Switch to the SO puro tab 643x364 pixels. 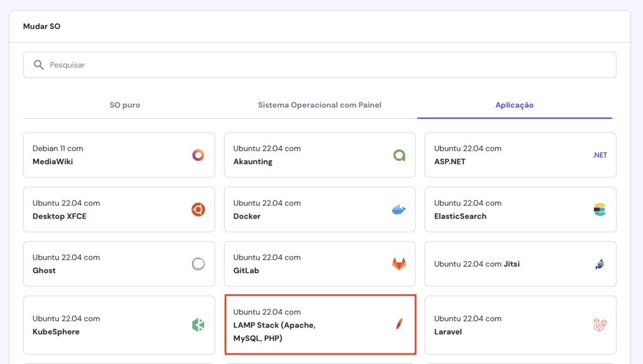tap(124, 105)
